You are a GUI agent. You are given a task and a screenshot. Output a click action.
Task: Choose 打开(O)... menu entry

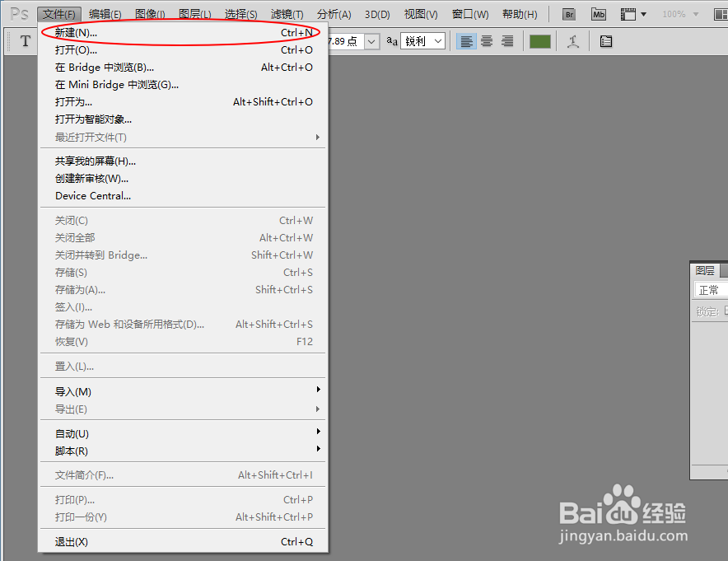(x=183, y=49)
